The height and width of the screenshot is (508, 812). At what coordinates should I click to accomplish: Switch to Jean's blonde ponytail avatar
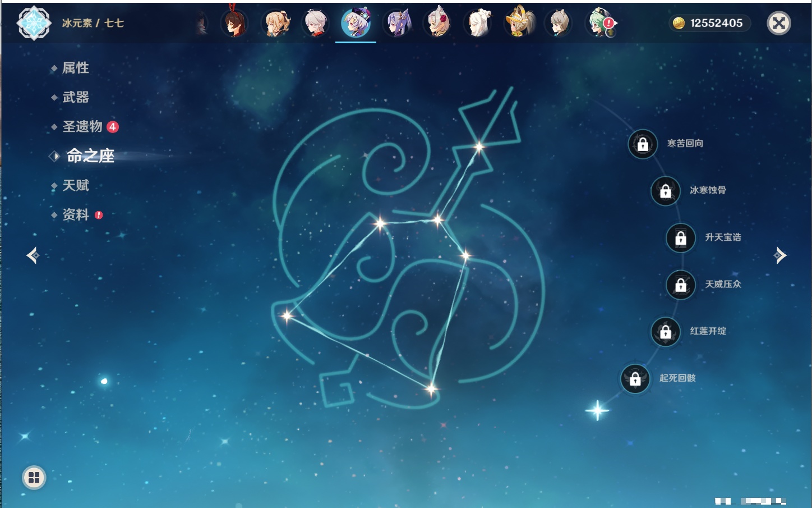(276, 24)
